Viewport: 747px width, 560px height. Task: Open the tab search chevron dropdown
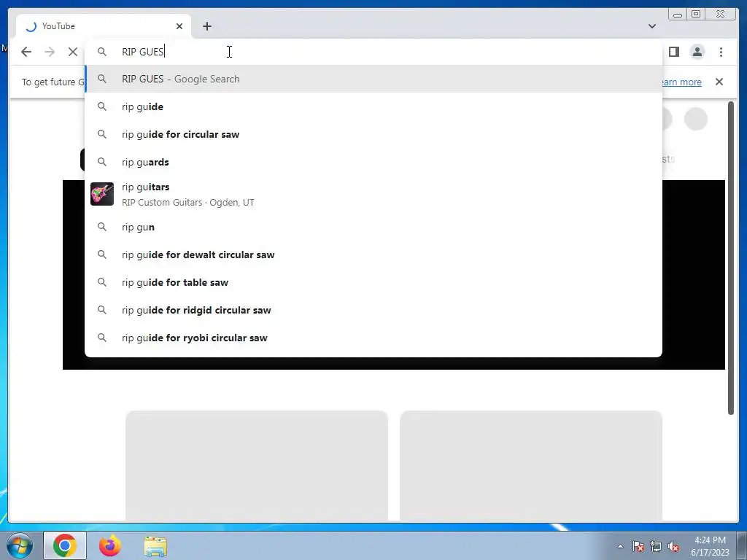click(652, 26)
